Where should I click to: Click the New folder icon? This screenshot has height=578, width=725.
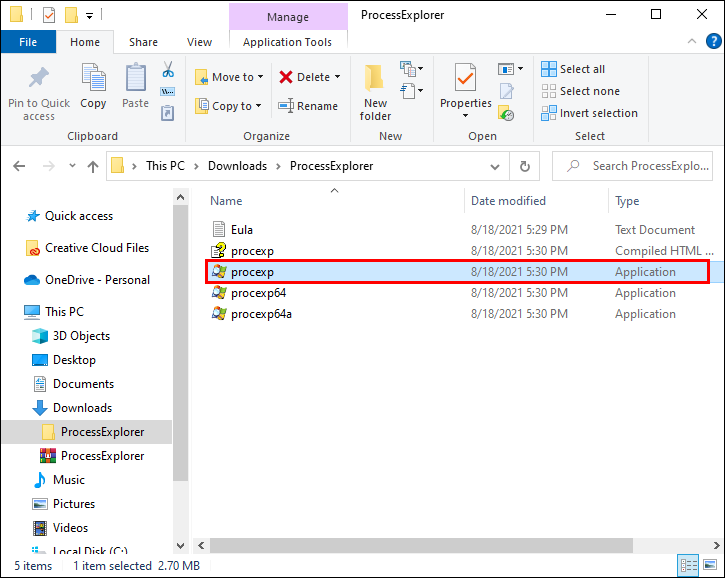pos(375,78)
